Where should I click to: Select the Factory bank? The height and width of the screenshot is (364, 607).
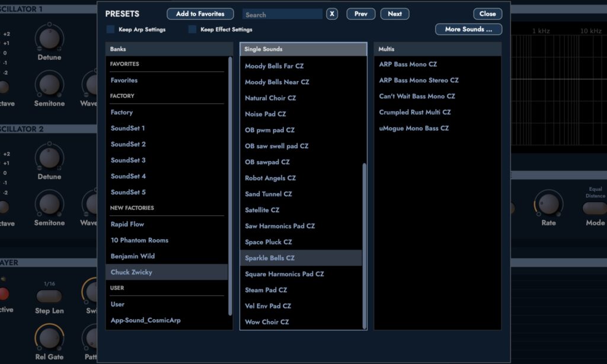167,112
